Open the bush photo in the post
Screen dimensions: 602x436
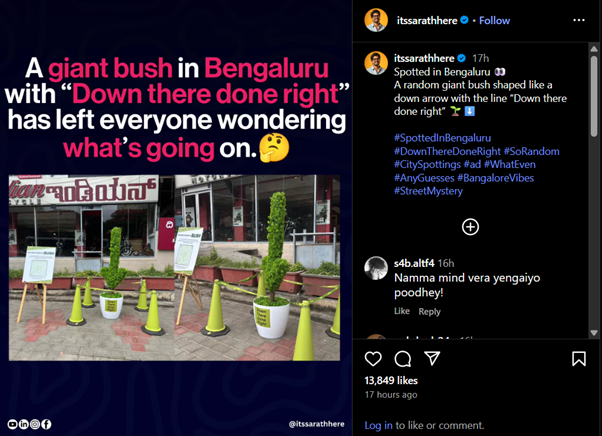click(174, 268)
